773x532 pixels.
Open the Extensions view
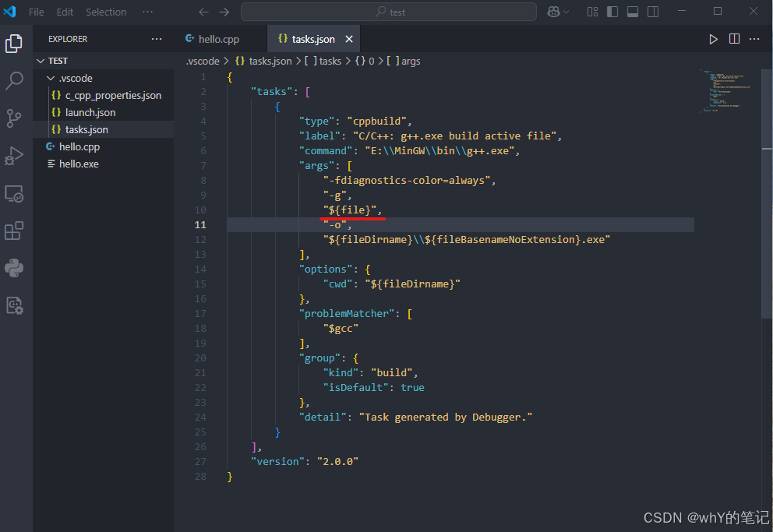(14, 231)
